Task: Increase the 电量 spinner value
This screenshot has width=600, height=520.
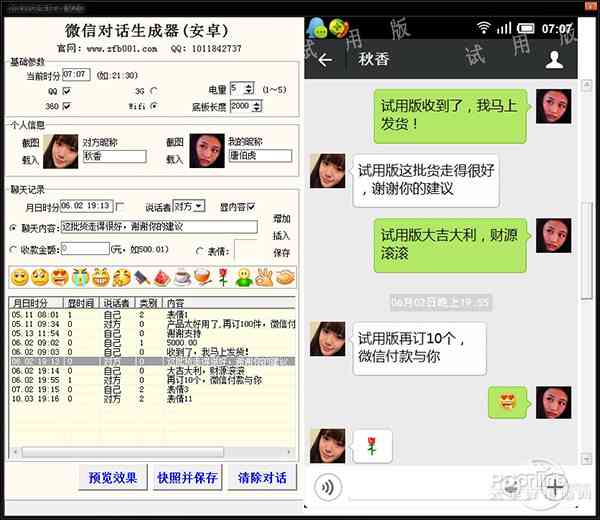Action: [x=249, y=85]
